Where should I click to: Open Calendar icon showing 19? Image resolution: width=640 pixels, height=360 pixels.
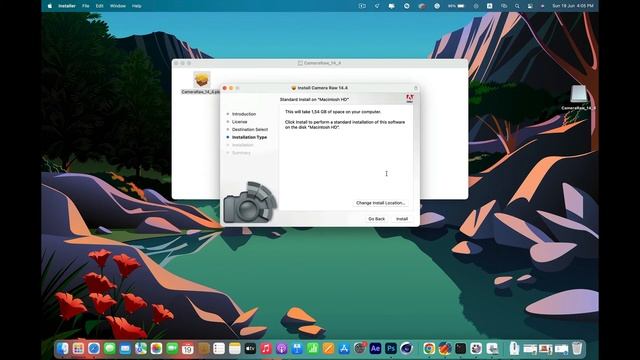[188, 348]
